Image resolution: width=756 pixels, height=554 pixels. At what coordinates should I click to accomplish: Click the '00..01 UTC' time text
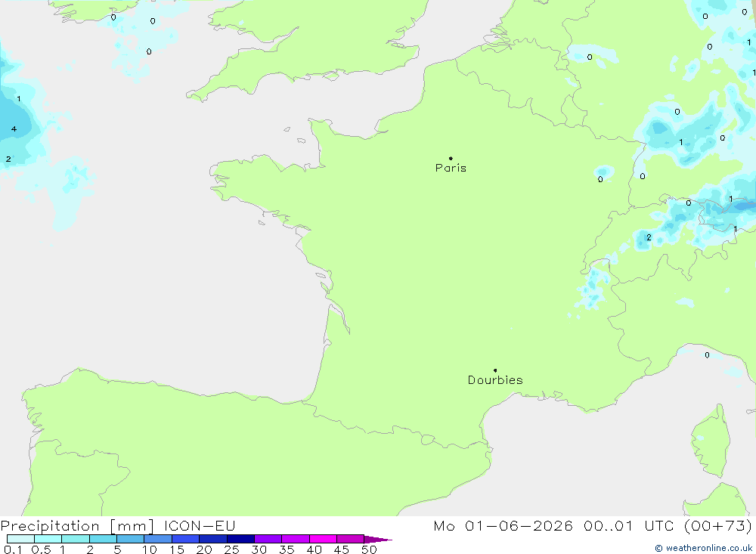click(628, 525)
